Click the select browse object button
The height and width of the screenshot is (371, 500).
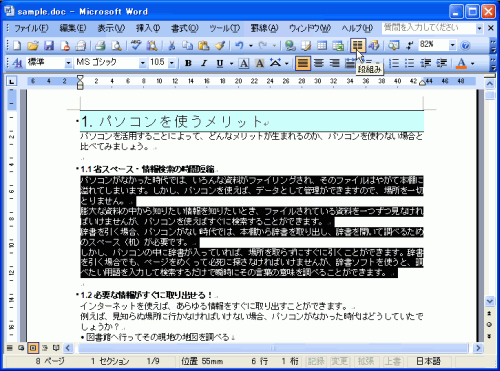coord(489,324)
